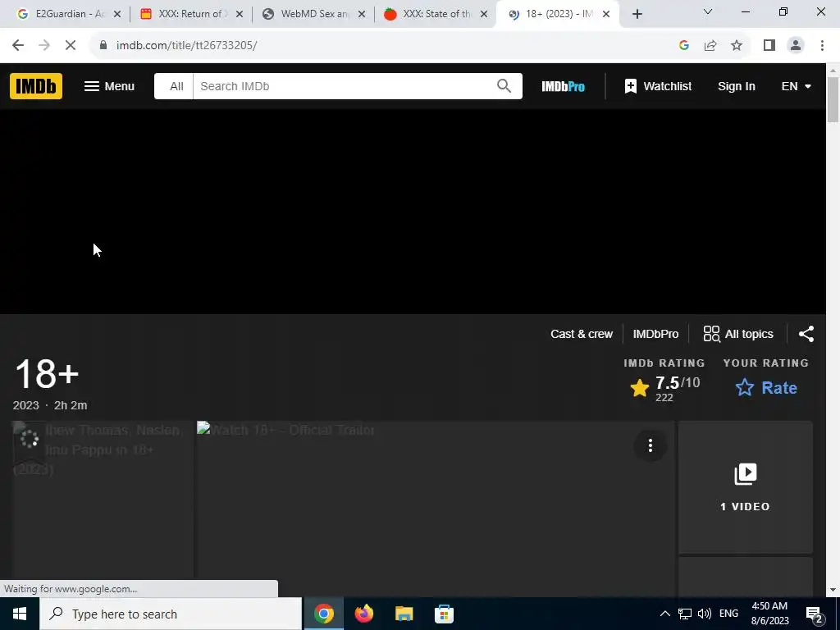Rate this title with the blue star
The image size is (840, 630).
[x=766, y=387]
